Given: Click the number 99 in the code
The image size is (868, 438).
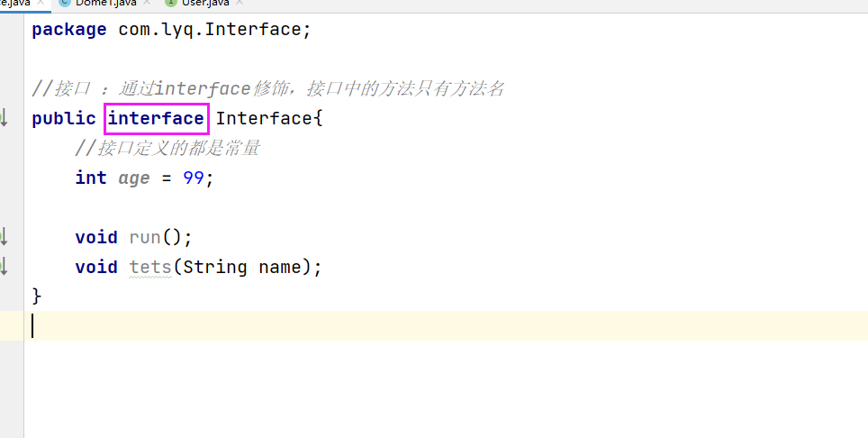Looking at the screenshot, I should click(194, 178).
